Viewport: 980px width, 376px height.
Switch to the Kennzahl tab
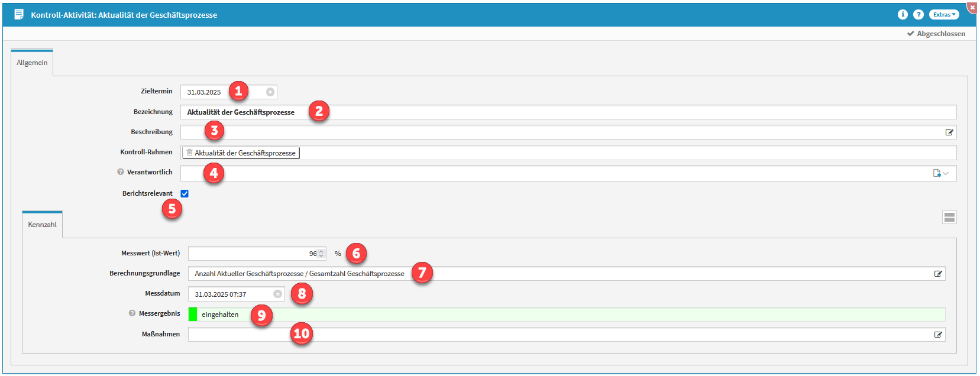click(x=43, y=225)
